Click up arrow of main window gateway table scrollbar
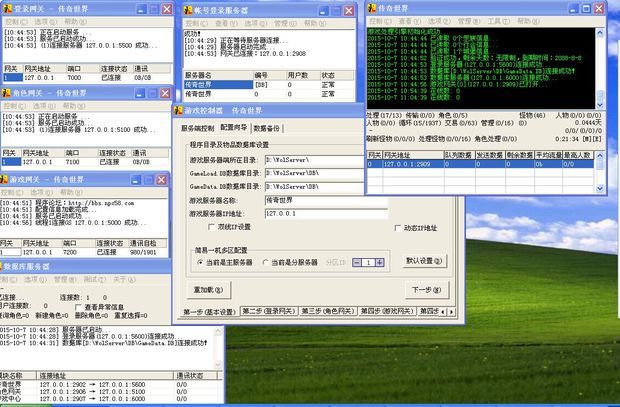The height and width of the screenshot is (407, 620). (600, 155)
